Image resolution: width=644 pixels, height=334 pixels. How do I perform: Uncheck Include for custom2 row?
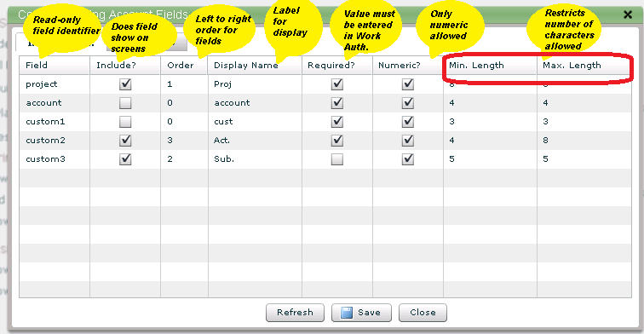[125, 141]
